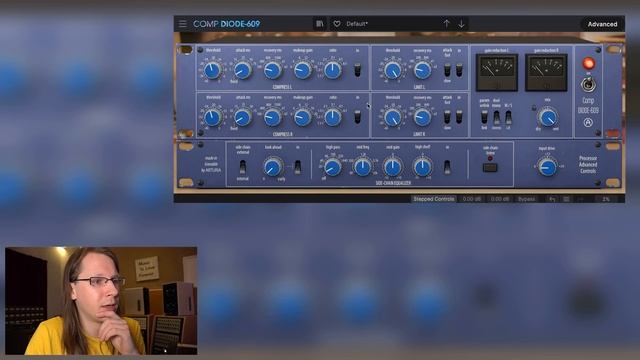Adjust Compress L recovery ms knob
This screenshot has width=640, height=360.
272,70
